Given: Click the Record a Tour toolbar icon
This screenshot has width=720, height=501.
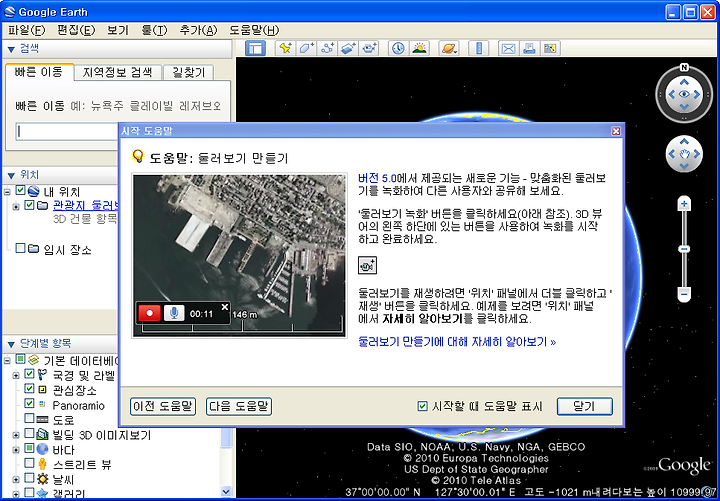Looking at the screenshot, I should [370, 48].
